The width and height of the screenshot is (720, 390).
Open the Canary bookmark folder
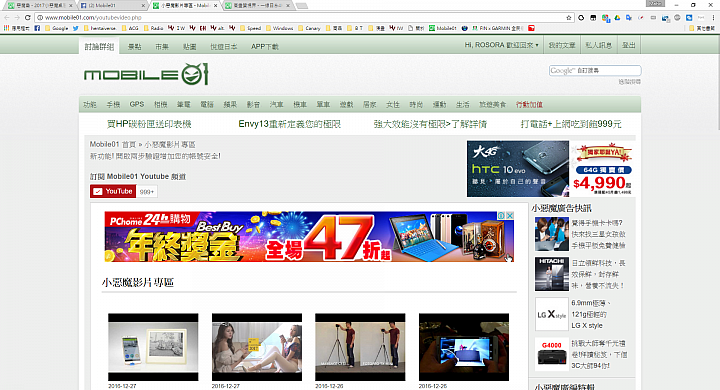point(309,28)
